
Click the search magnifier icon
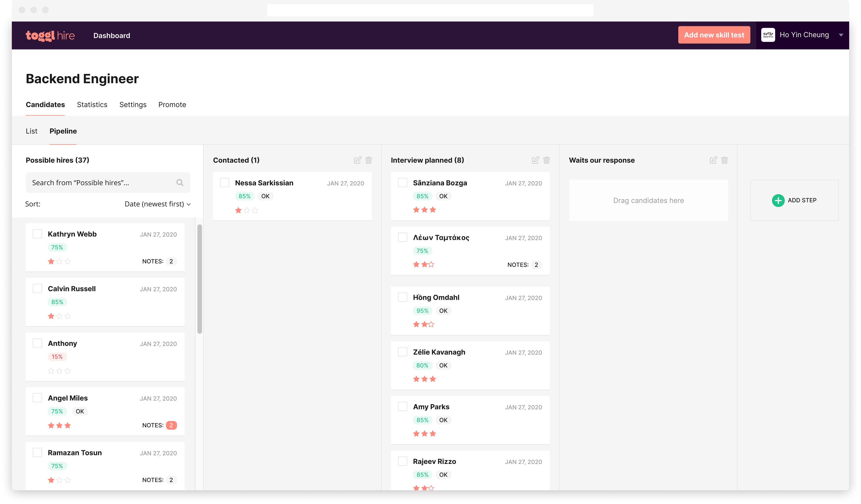click(x=180, y=183)
